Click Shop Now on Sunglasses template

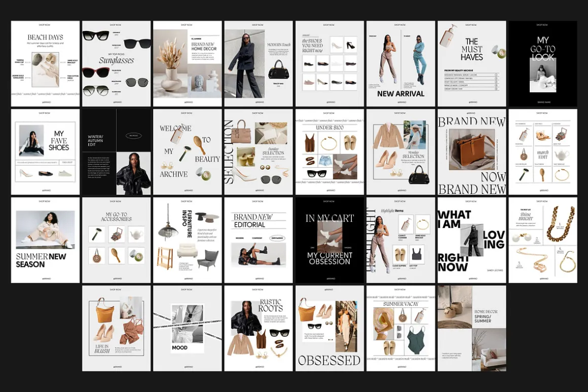[x=116, y=25]
